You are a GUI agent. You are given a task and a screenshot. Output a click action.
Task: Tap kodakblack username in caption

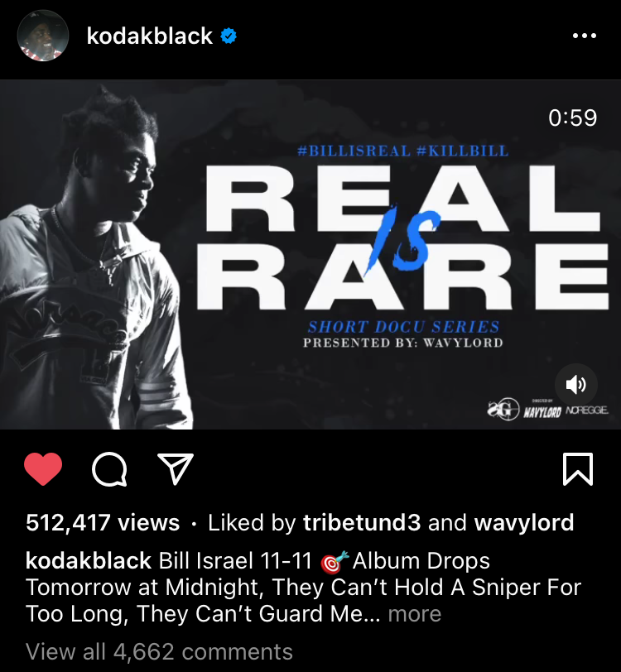pyautogui.click(x=89, y=560)
